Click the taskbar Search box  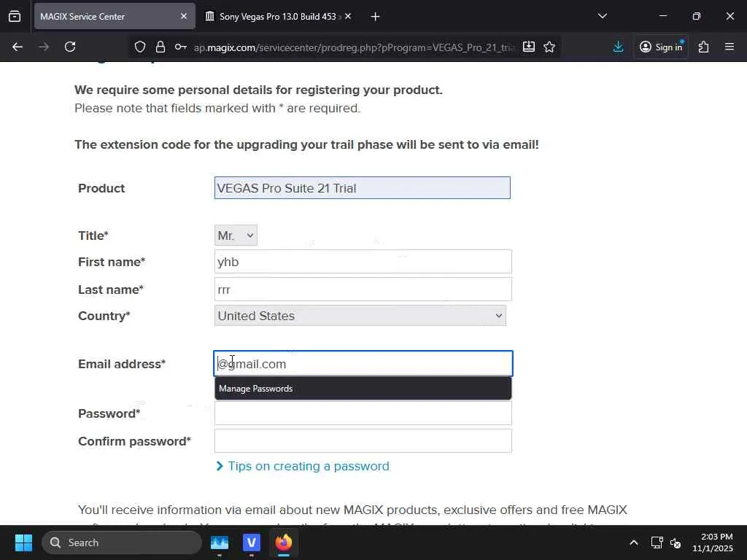tap(122, 542)
